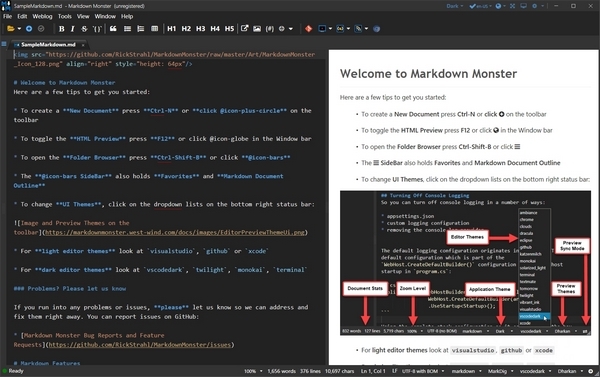Screen dimensions: 600x377
Task: Click the themes screenshot image in the preview
Action: pos(465,263)
